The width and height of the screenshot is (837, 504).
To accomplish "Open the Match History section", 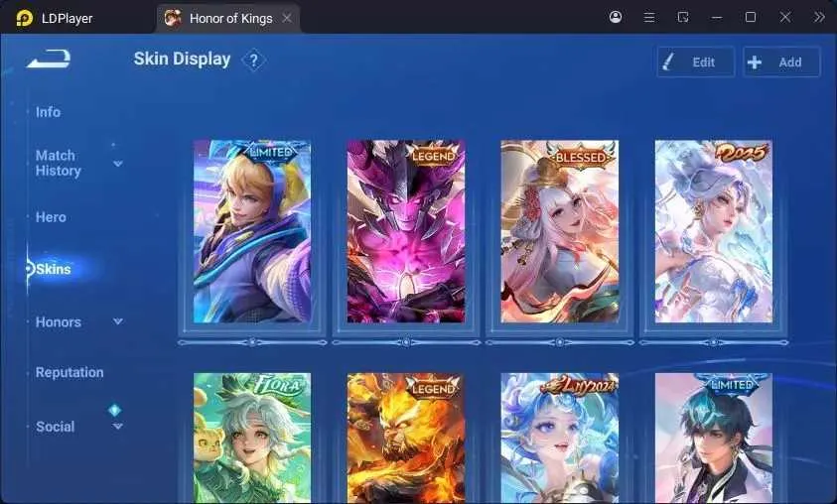I will pos(59,163).
